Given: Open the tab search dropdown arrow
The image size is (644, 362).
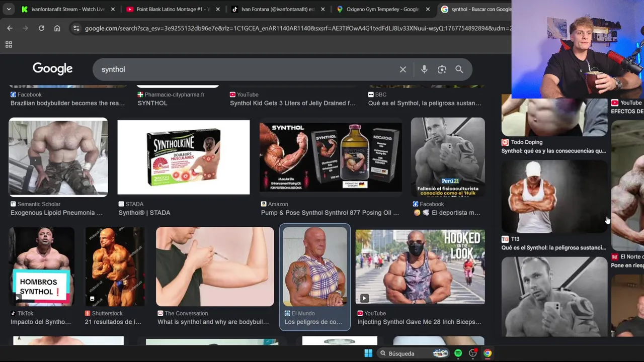Looking at the screenshot, I should click(x=9, y=9).
